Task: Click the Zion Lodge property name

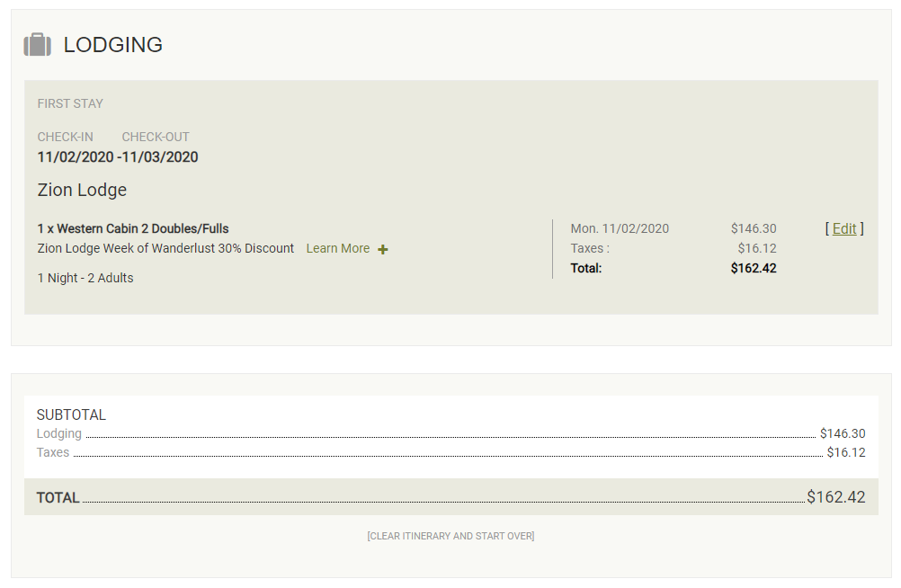Action: coord(82,190)
